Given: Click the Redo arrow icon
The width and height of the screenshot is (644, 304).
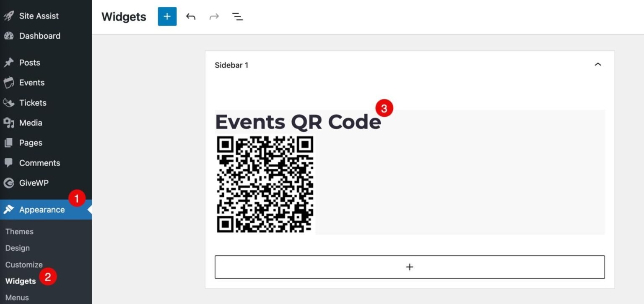Looking at the screenshot, I should pyautogui.click(x=214, y=16).
